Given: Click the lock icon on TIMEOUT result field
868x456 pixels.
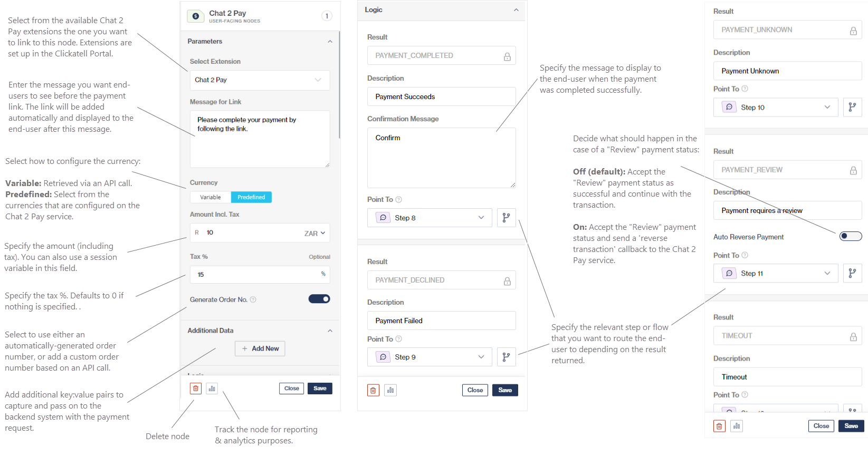Looking at the screenshot, I should tap(854, 335).
